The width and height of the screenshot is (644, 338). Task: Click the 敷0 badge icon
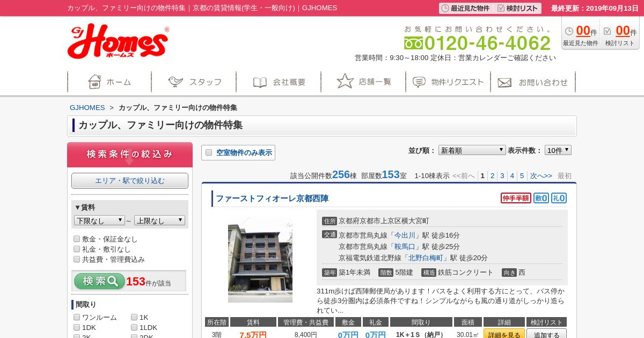pyautogui.click(x=541, y=198)
